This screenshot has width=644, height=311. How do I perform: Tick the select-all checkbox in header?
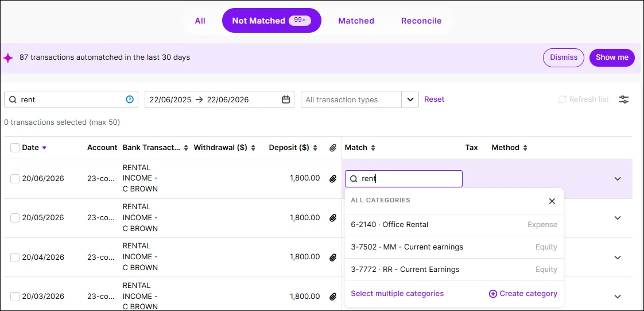pos(15,148)
